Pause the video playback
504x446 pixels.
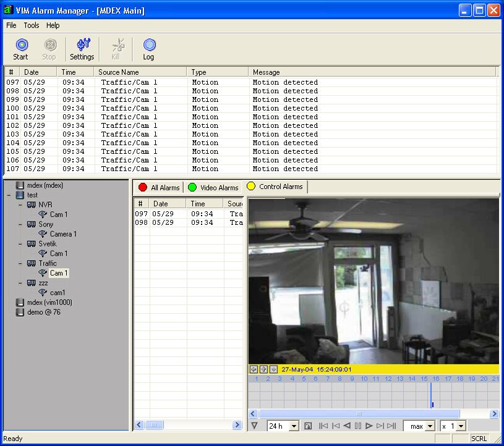pyautogui.click(x=358, y=426)
